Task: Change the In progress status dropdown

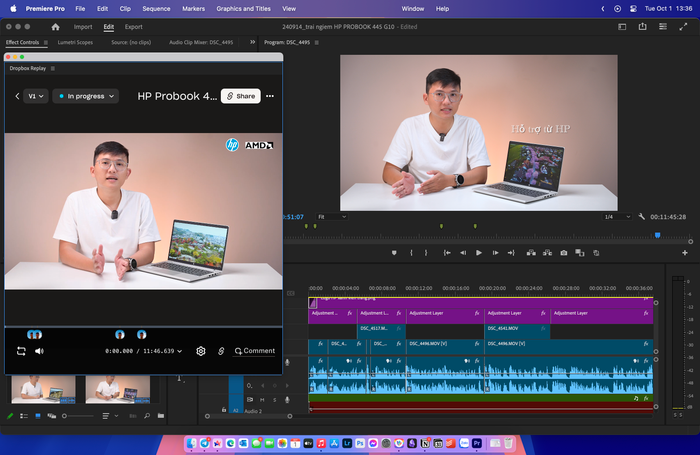Action: tap(86, 96)
